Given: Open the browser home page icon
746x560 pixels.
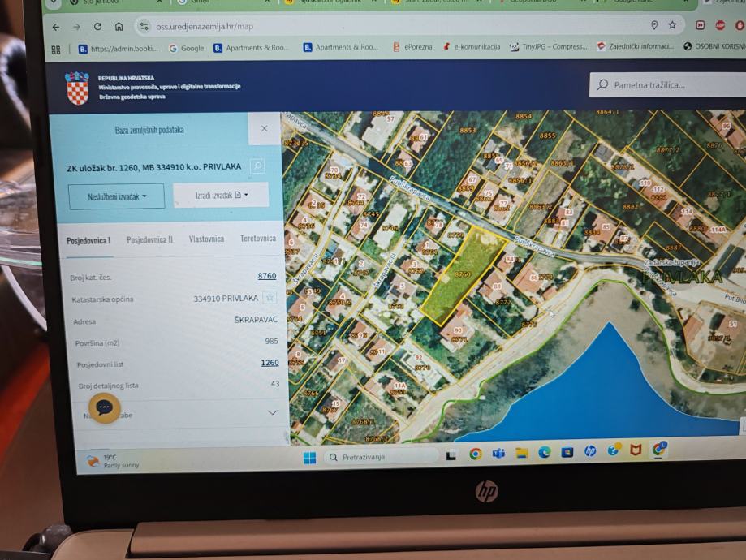Looking at the screenshot, I should 119,26.
